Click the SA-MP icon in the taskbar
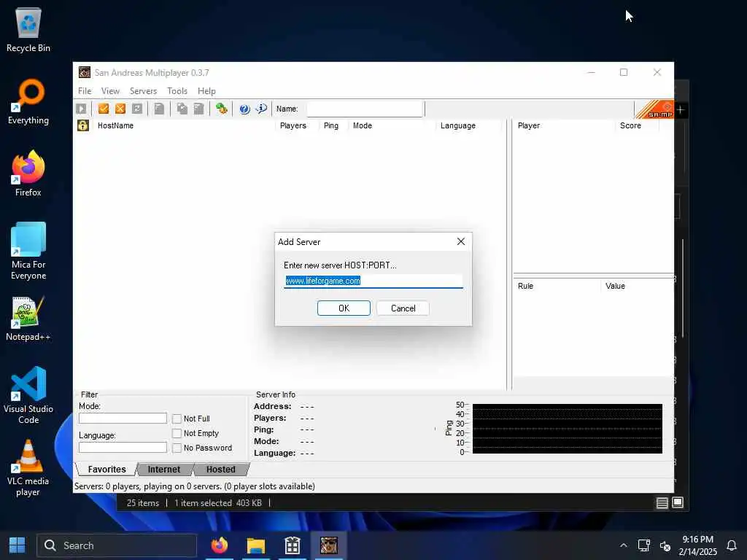The height and width of the screenshot is (560, 747). click(329, 545)
